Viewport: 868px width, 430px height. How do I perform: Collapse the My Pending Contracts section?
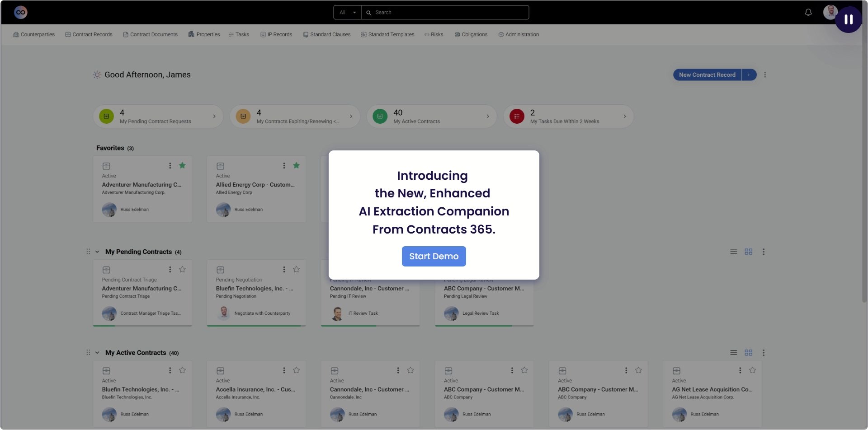tap(97, 252)
